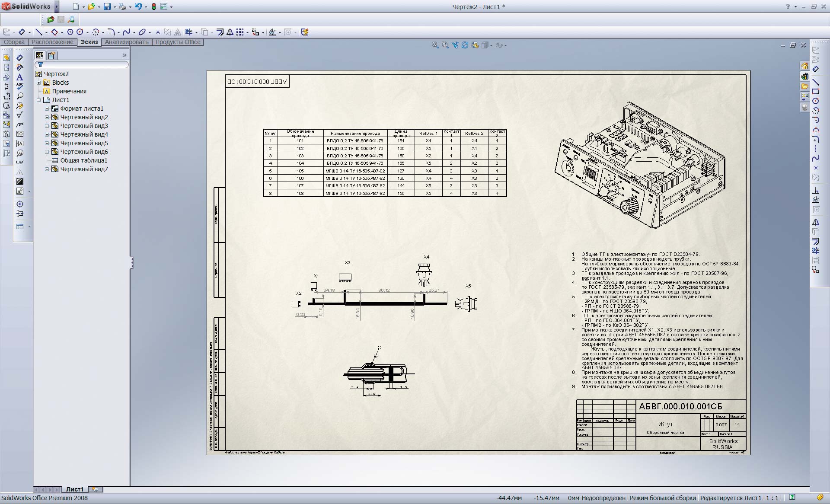Click the add sheet button at bottom
Image resolution: width=830 pixels, height=504 pixels.
[x=95, y=489]
